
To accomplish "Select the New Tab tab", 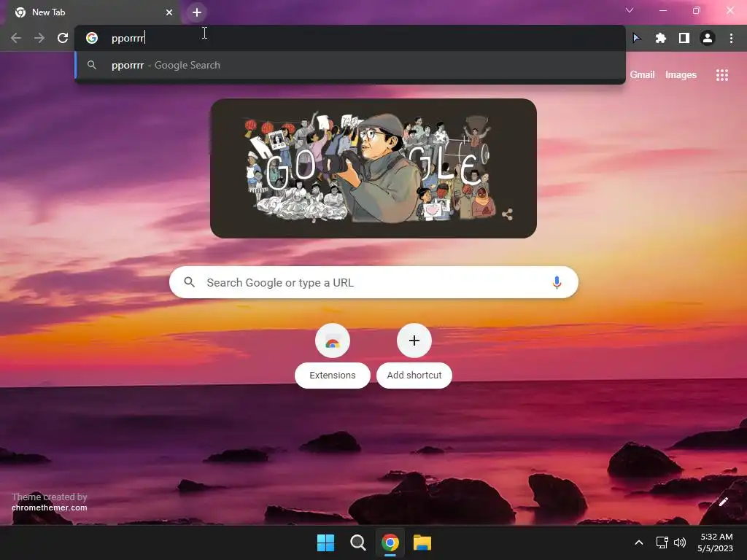I will pyautogui.click(x=91, y=12).
